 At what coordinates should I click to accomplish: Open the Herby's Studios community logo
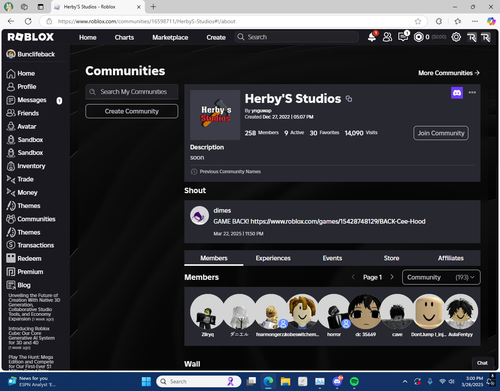pyautogui.click(x=215, y=115)
